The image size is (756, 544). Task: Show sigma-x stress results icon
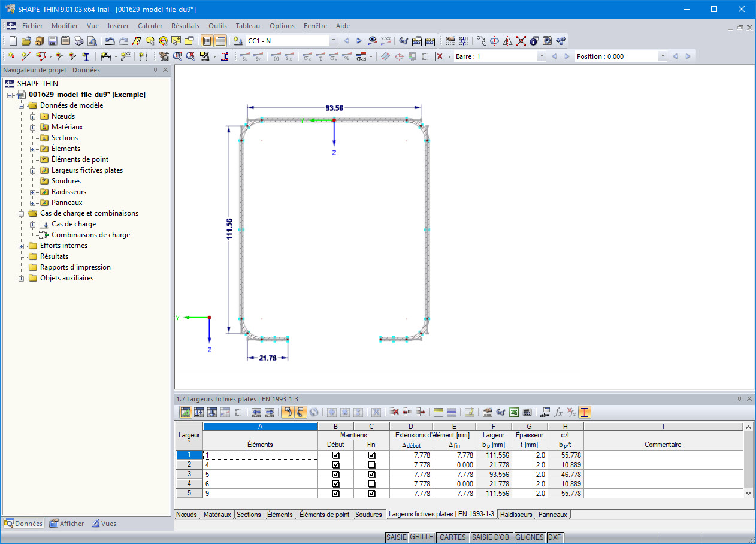[x=307, y=56]
